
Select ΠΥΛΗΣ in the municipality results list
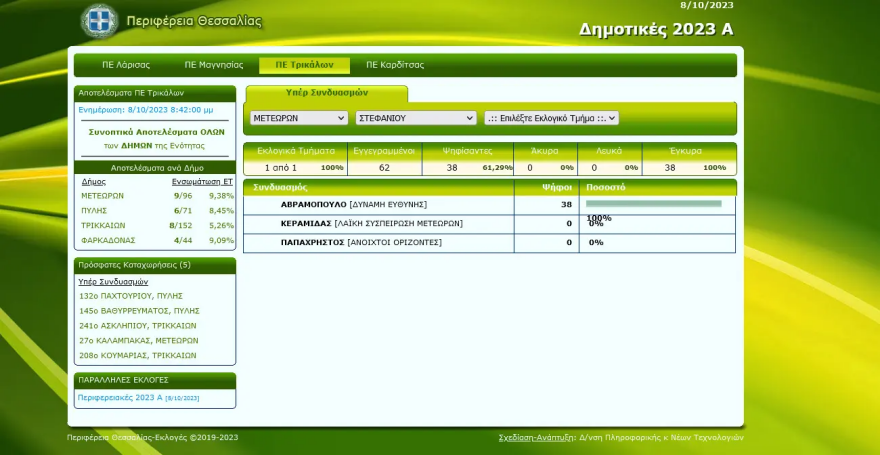[95, 211]
